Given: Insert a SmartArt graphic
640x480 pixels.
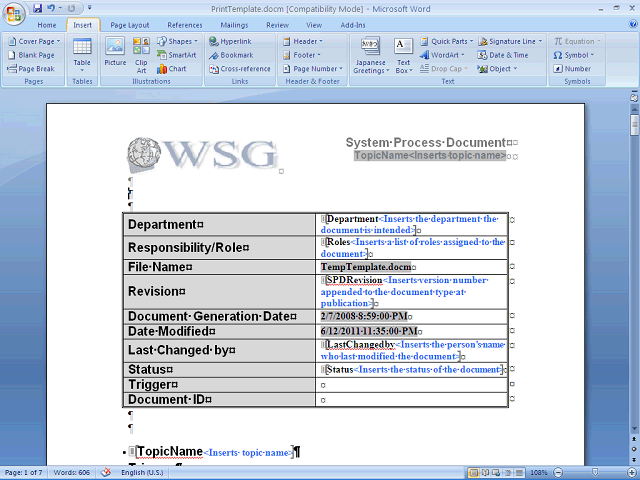Looking at the screenshot, I should [x=177, y=55].
